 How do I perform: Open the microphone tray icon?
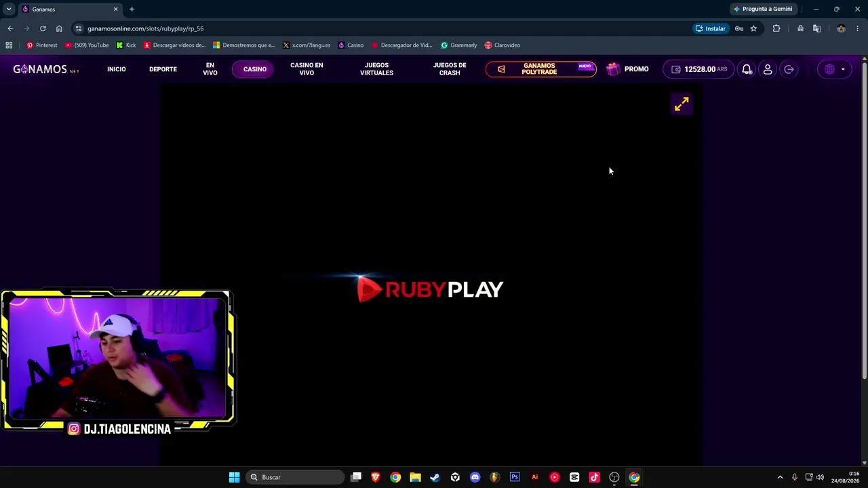click(x=794, y=477)
